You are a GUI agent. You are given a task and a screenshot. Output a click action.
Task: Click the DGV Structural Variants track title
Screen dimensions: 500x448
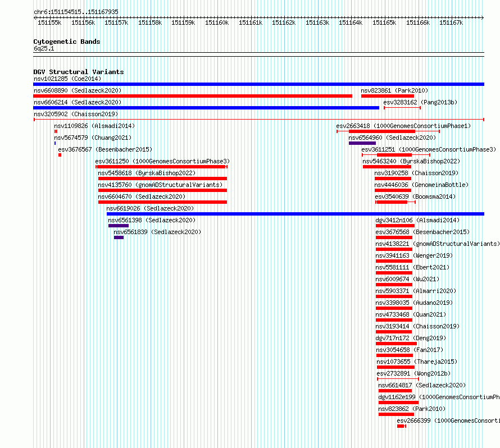[79, 72]
